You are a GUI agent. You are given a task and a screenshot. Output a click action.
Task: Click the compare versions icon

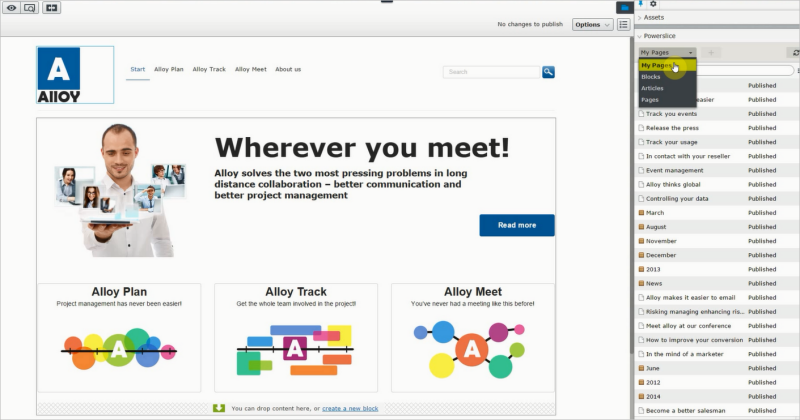51,7
